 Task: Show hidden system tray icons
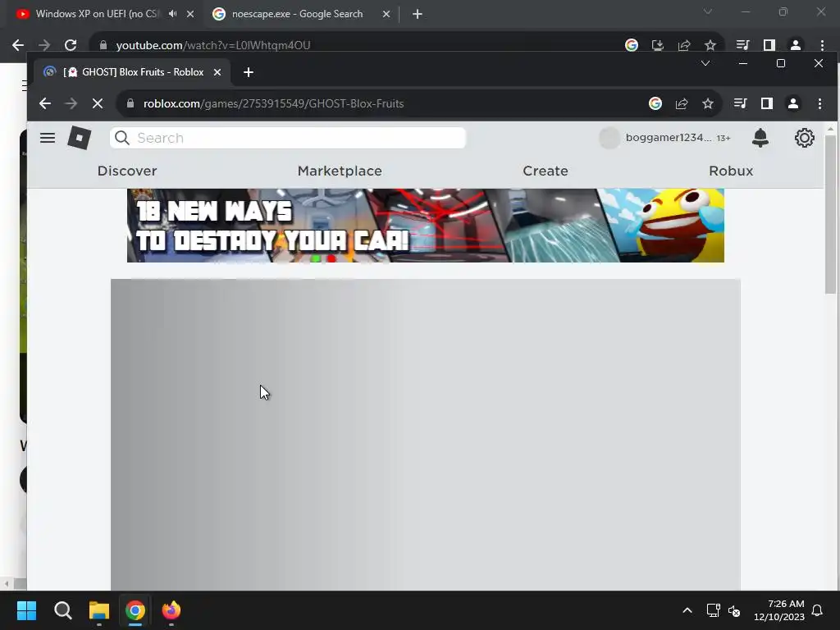coord(687,610)
